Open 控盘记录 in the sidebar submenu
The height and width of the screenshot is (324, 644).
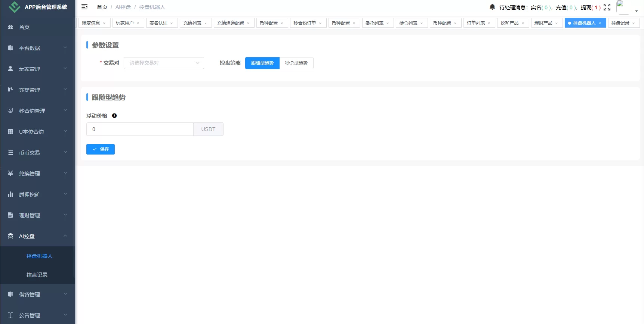point(37,275)
